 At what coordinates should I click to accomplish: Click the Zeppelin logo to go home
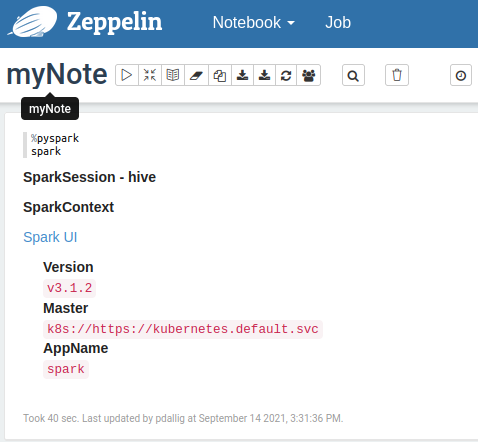point(85,22)
